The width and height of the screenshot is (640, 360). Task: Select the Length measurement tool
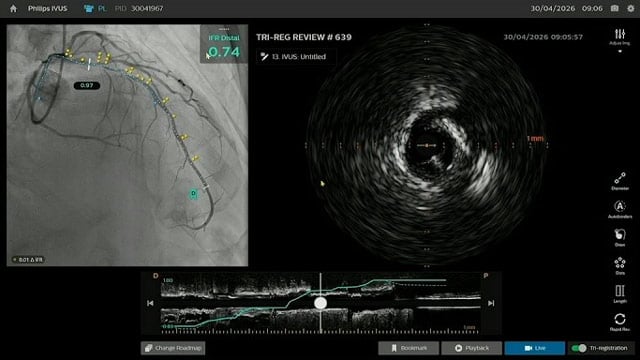coord(620,294)
